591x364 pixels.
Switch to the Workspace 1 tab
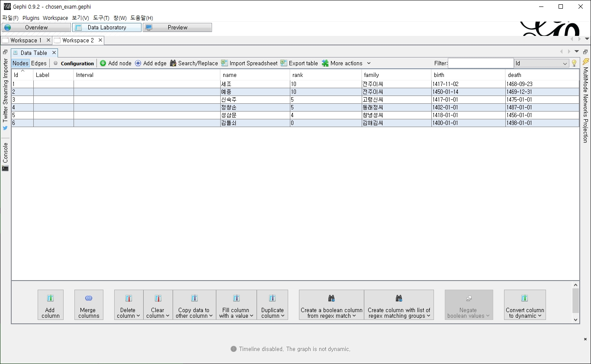point(26,40)
